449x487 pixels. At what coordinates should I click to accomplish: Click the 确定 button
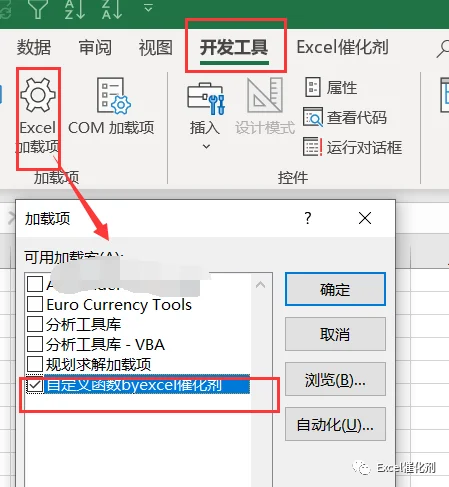tap(335, 289)
